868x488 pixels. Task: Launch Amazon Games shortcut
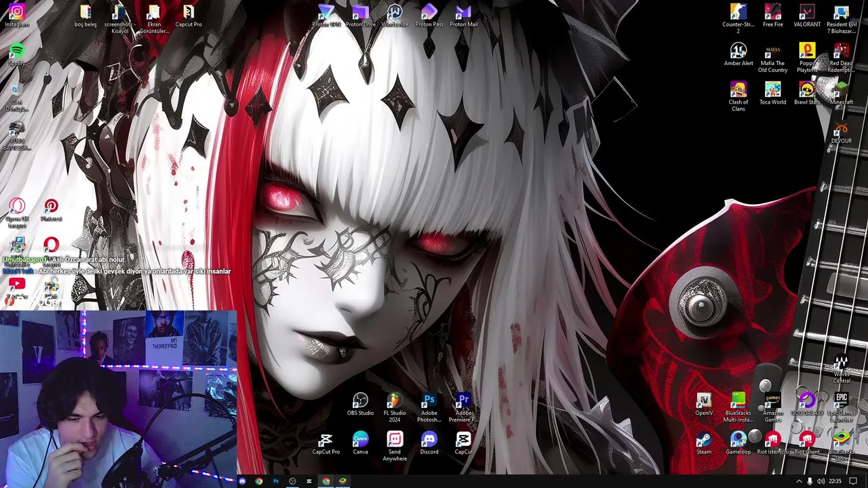pyautogui.click(x=772, y=407)
